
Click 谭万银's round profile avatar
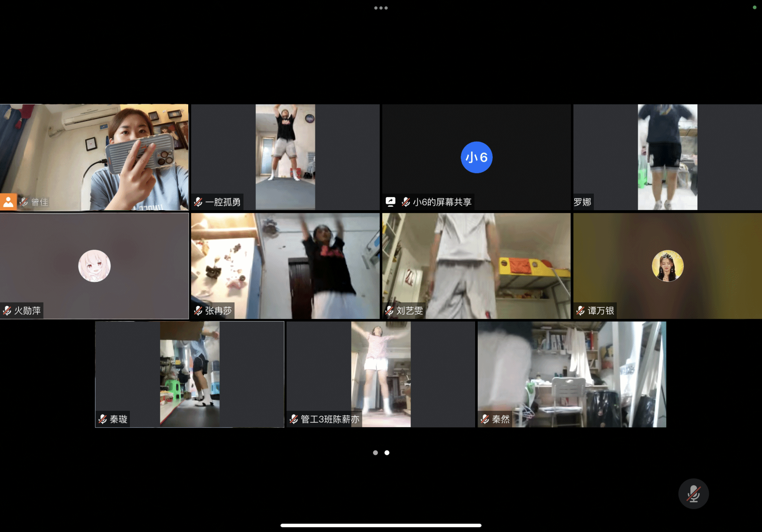click(667, 266)
